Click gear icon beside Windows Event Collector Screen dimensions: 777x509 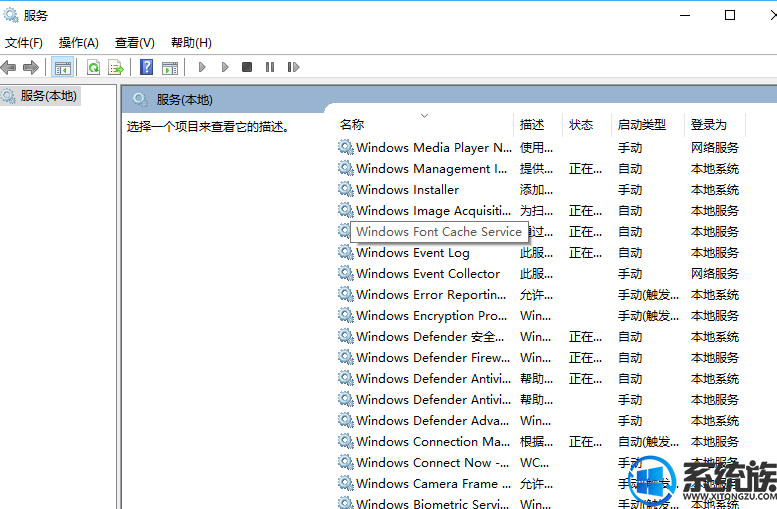click(x=345, y=273)
